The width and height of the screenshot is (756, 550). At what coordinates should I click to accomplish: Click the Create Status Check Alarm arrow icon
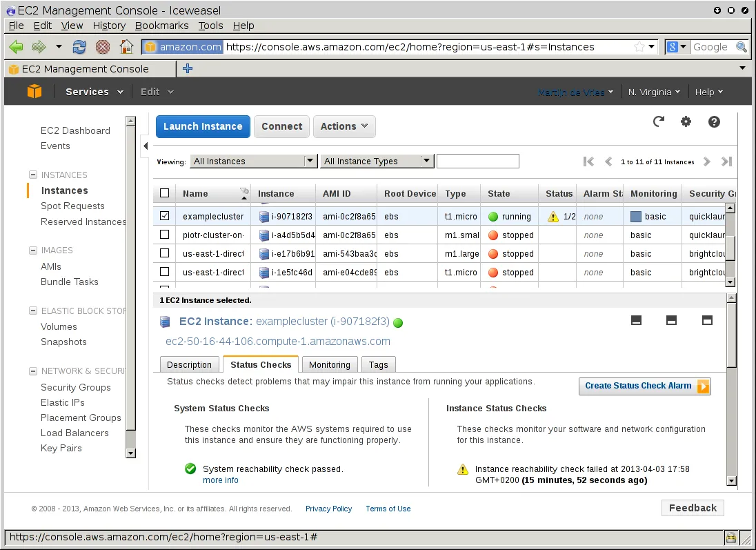click(x=704, y=386)
